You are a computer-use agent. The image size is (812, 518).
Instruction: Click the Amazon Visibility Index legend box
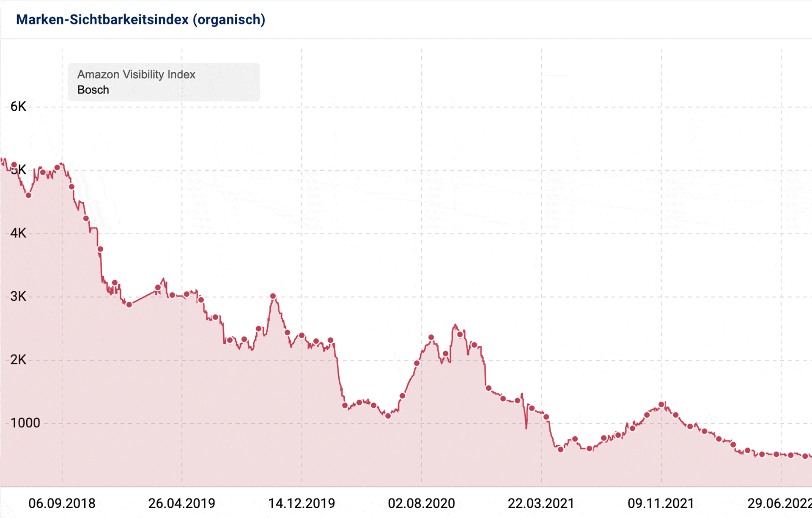[164, 82]
